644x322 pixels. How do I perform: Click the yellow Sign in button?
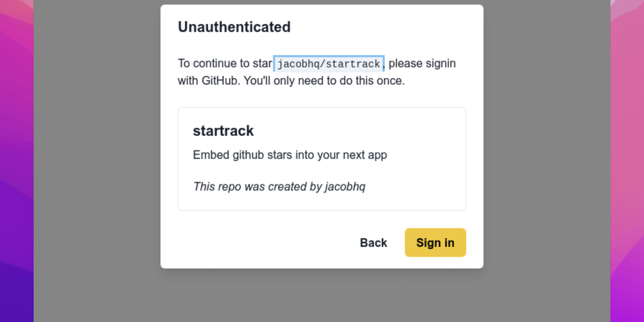pyautogui.click(x=435, y=243)
